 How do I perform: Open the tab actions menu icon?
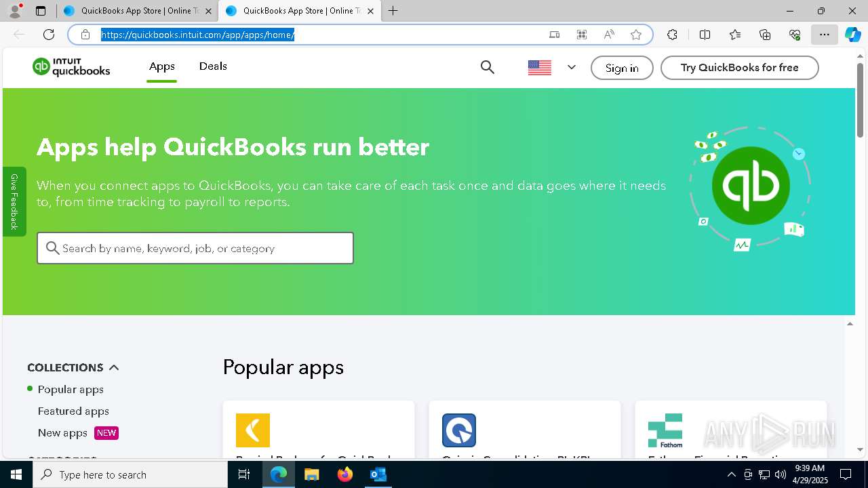[41, 11]
